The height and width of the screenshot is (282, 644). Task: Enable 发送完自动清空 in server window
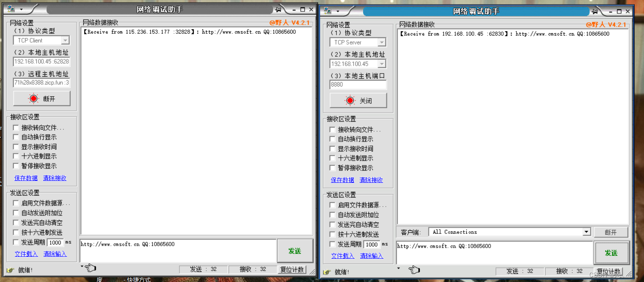coord(333,225)
